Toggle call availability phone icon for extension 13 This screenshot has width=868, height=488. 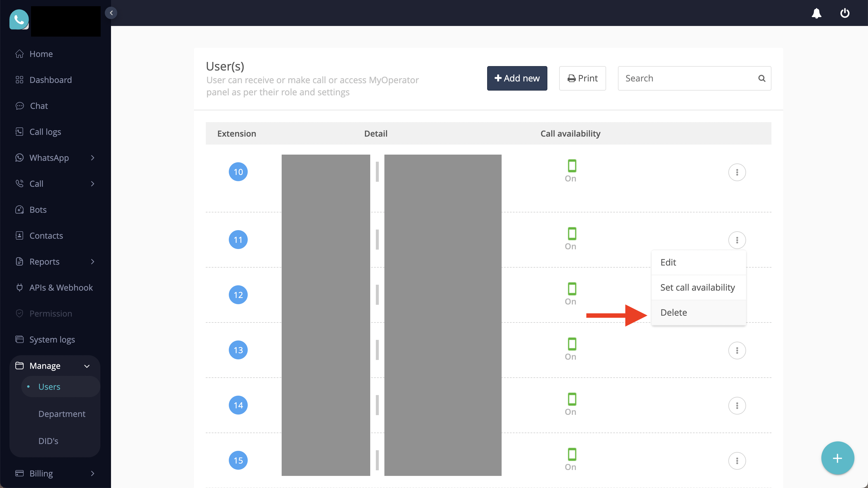click(x=572, y=344)
